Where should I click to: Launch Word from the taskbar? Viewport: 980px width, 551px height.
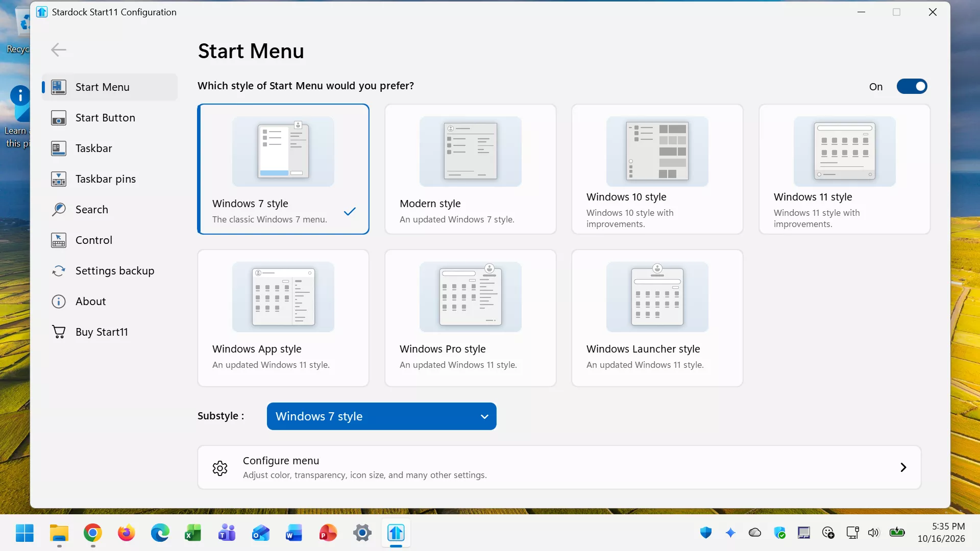[x=294, y=533]
